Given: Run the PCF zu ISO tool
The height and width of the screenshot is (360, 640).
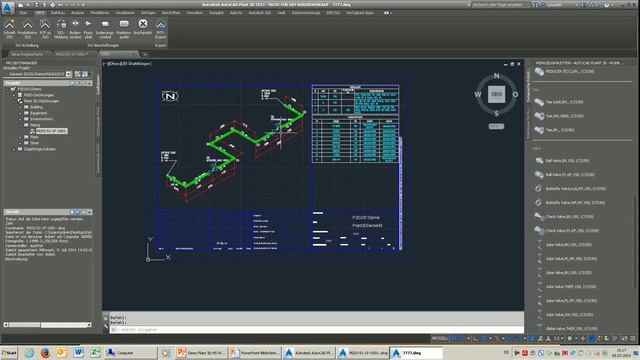Looking at the screenshot, I should (45, 29).
